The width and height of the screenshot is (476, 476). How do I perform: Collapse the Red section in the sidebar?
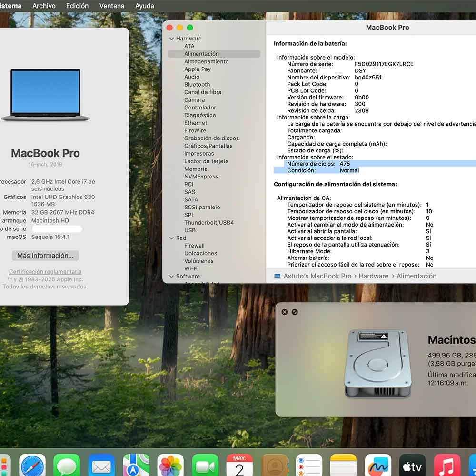tap(171, 238)
